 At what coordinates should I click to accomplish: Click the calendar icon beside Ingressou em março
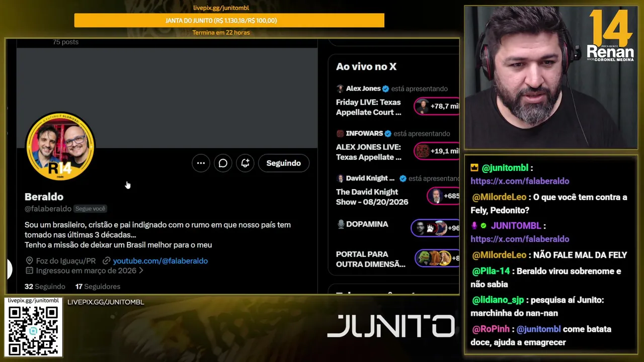[29, 270]
